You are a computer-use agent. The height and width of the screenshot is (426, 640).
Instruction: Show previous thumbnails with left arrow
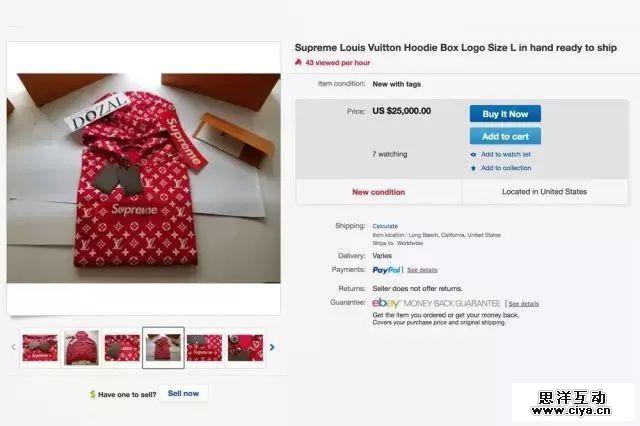coord(13,347)
